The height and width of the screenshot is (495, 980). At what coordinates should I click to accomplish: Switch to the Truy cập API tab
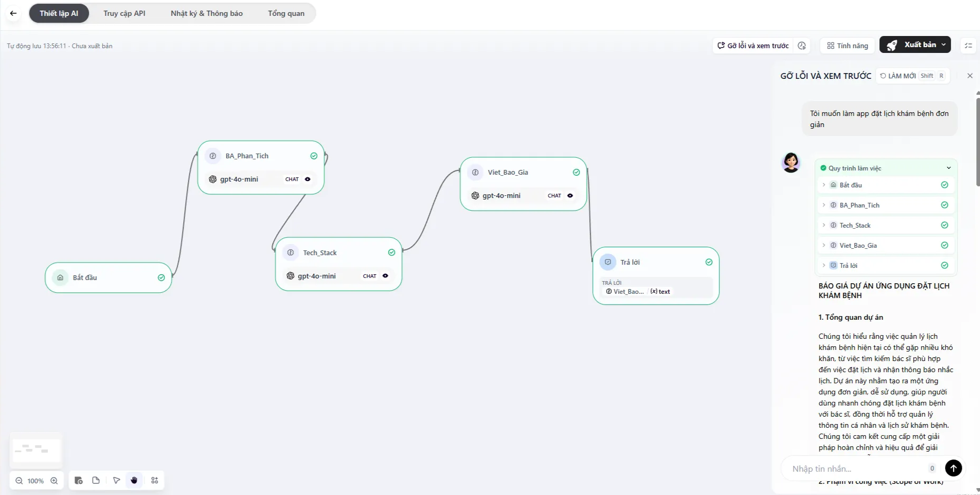pyautogui.click(x=124, y=13)
